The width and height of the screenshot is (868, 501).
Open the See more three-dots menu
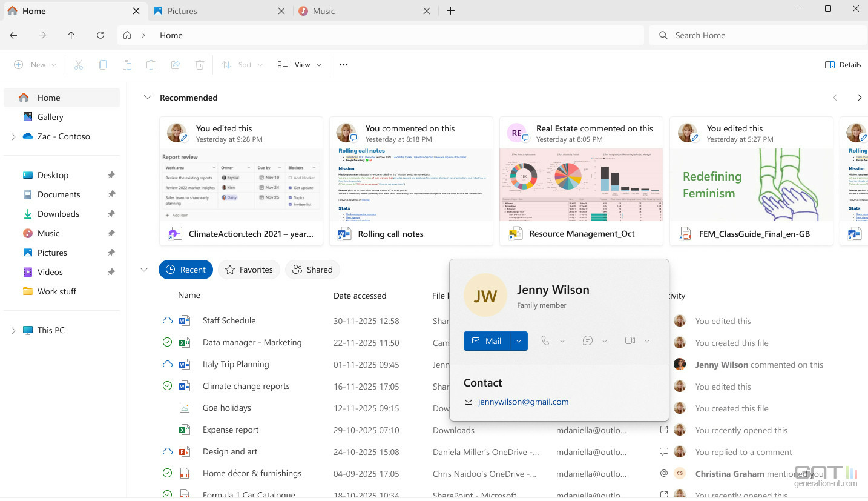pos(344,65)
